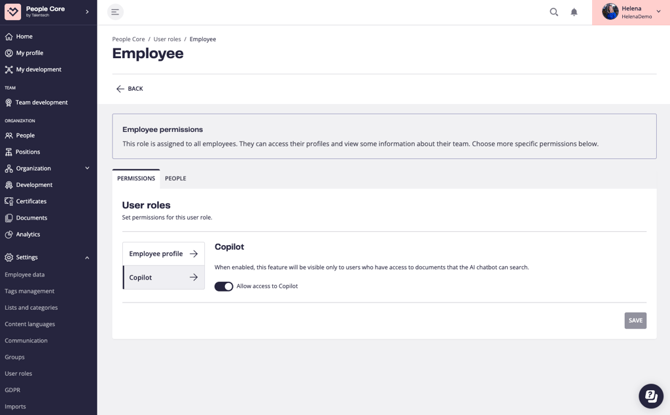Toggle the sidebar collapse menu icon
Image resolution: width=670 pixels, height=415 pixels.
115,12
